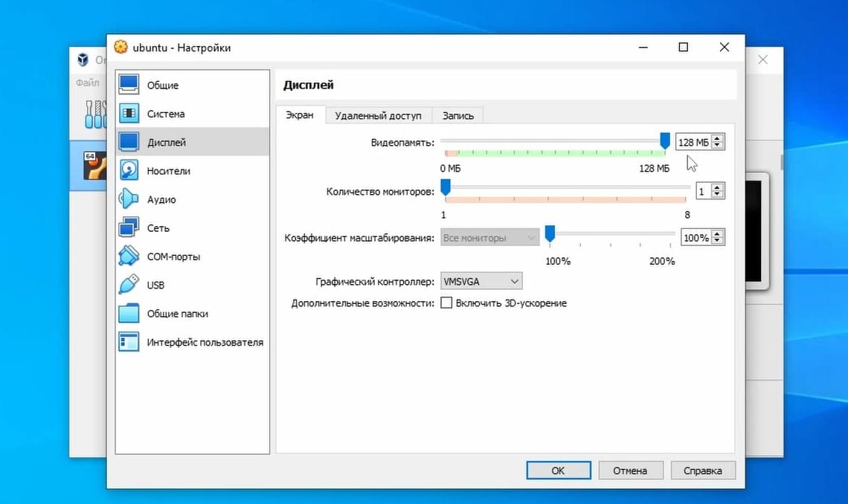The width and height of the screenshot is (848, 504).
Task: Enable the Включить 3D-ускорение checkbox
Action: point(446,303)
